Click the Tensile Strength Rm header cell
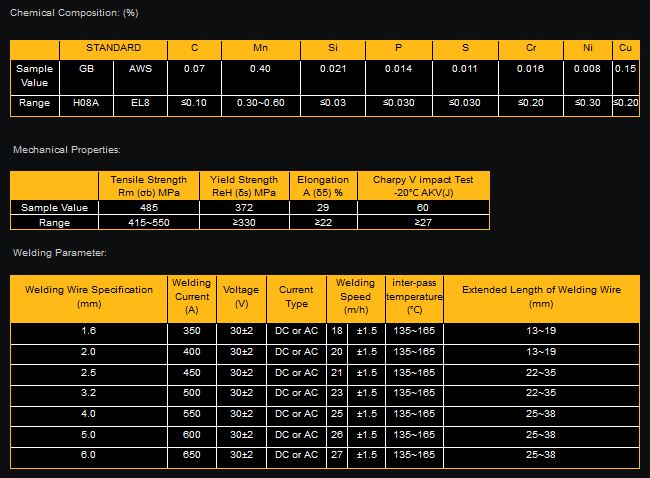This screenshot has width=650, height=478. [147, 186]
